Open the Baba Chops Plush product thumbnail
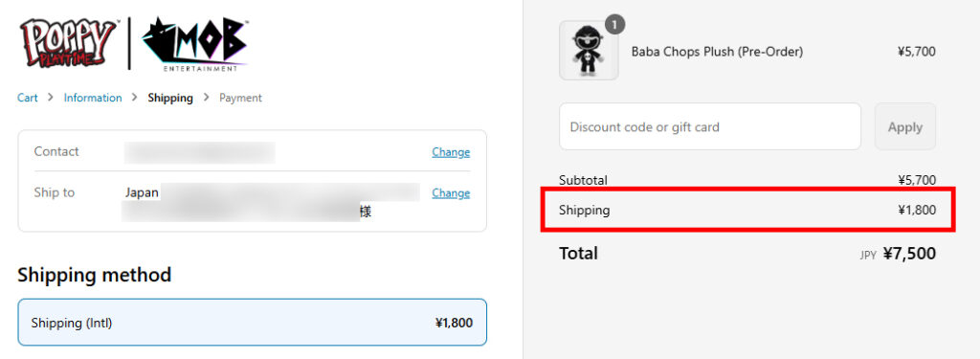 [x=589, y=51]
